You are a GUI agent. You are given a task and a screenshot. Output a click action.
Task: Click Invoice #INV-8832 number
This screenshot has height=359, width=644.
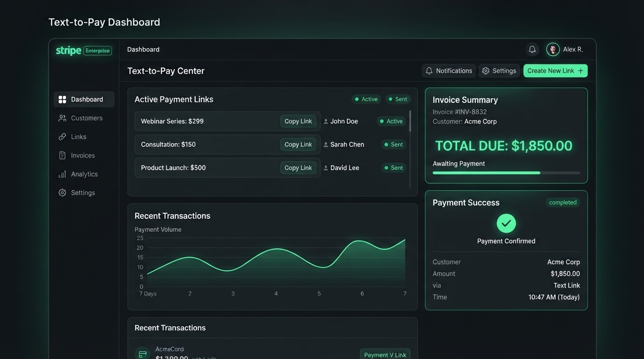coord(460,112)
